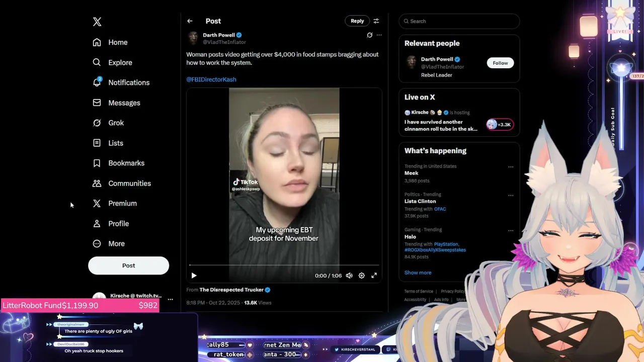Open the OFAC trending link
The width and height of the screenshot is (644, 362).
coord(440,209)
